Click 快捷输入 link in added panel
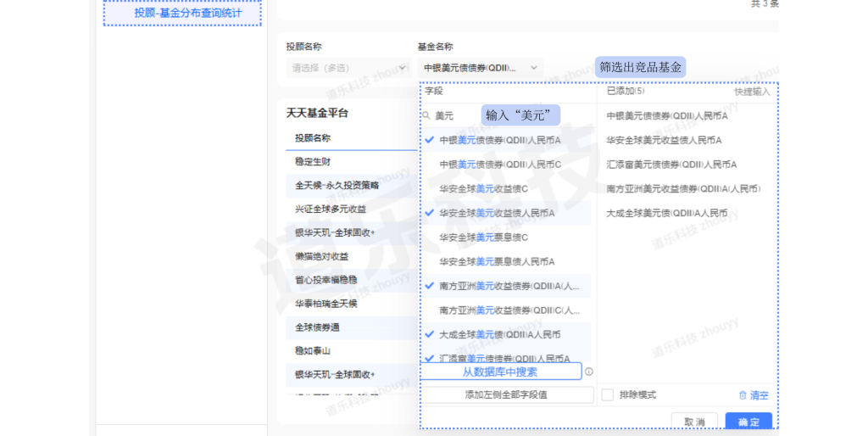 pos(752,92)
